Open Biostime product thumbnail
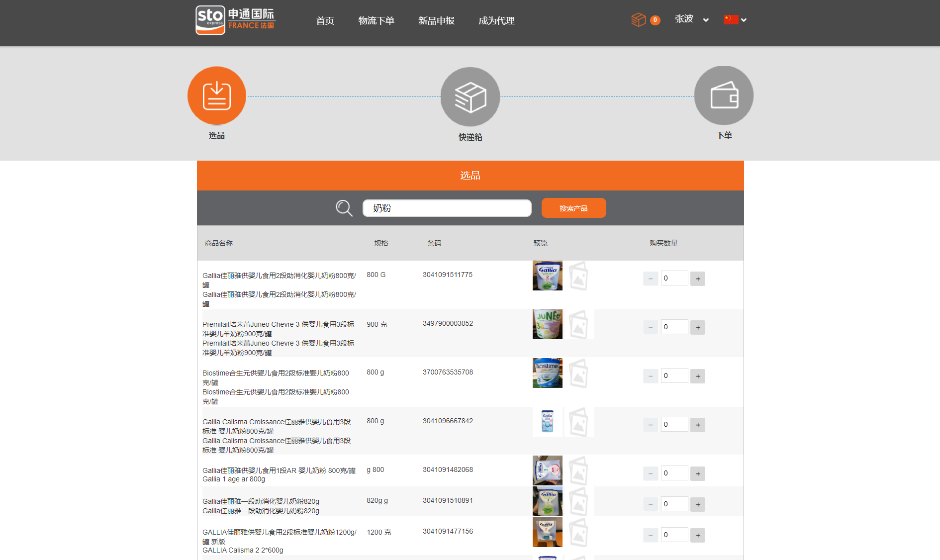Screen dimensions: 940x560 coord(548,373)
